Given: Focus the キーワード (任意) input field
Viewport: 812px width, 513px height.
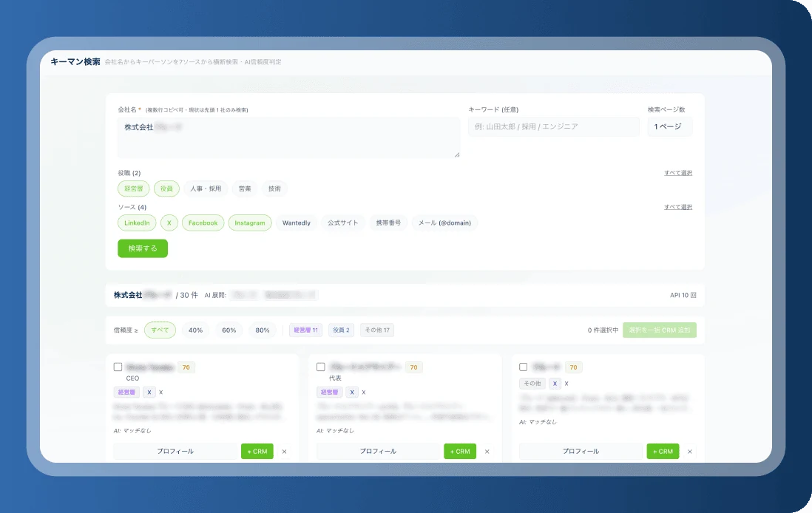Looking at the screenshot, I should (554, 126).
